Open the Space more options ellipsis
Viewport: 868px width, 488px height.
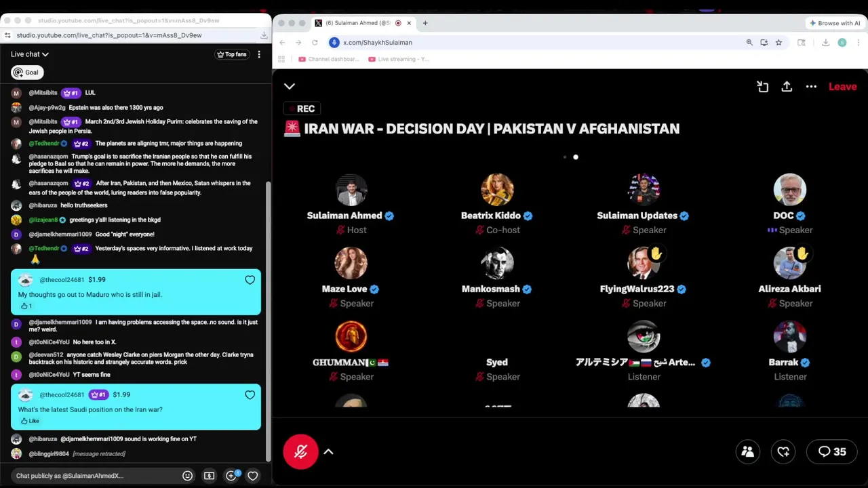tap(811, 87)
